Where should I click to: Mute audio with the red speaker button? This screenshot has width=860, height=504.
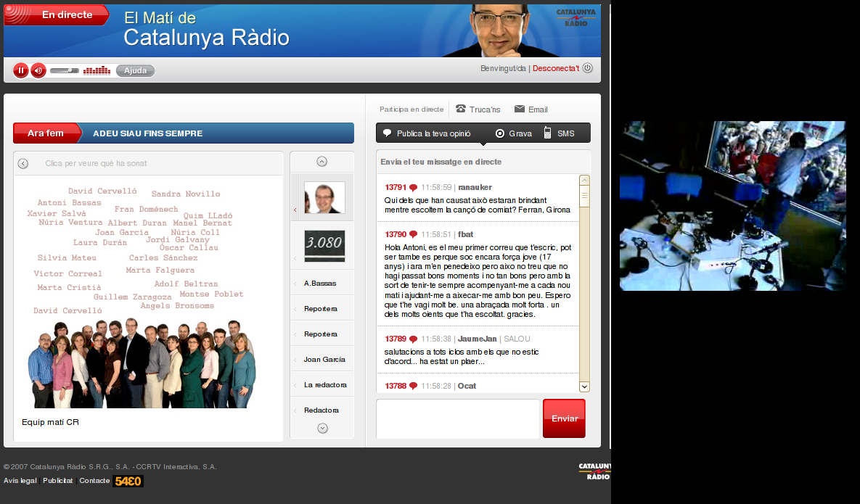tap(38, 70)
